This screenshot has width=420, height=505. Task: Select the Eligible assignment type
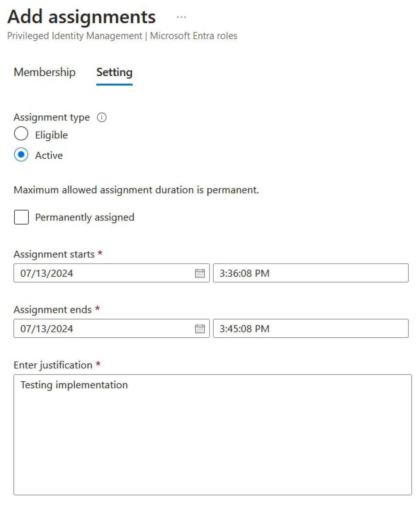(x=21, y=134)
